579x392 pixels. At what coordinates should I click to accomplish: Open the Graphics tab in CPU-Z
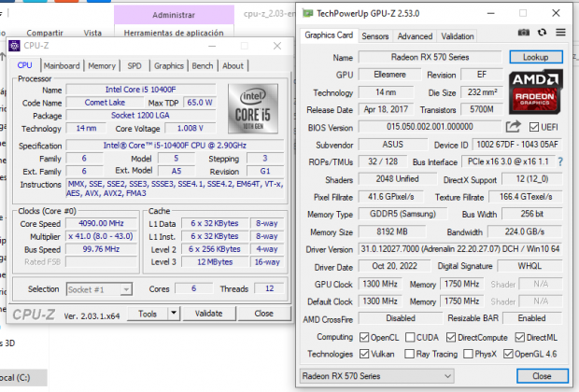click(x=169, y=65)
